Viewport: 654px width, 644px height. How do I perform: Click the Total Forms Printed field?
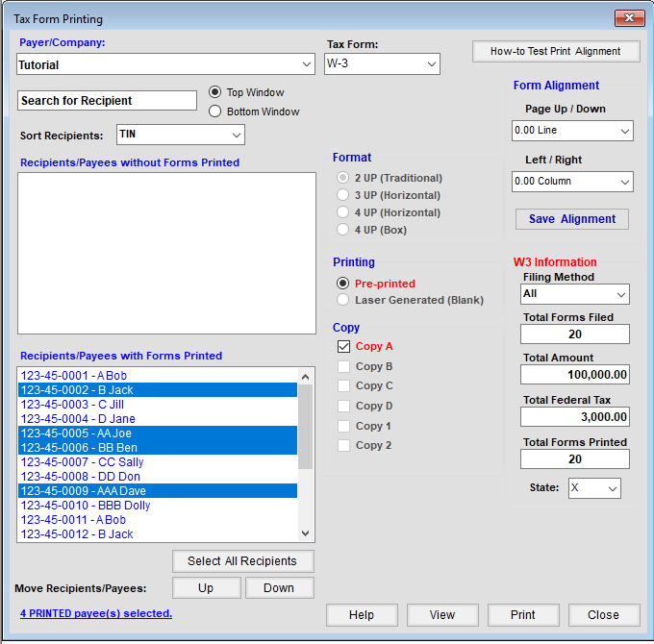pyautogui.click(x=575, y=458)
